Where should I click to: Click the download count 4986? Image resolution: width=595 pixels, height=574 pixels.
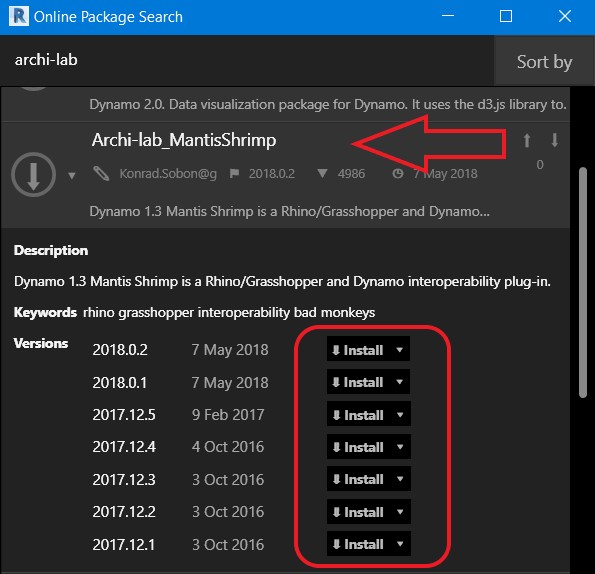pos(351,174)
